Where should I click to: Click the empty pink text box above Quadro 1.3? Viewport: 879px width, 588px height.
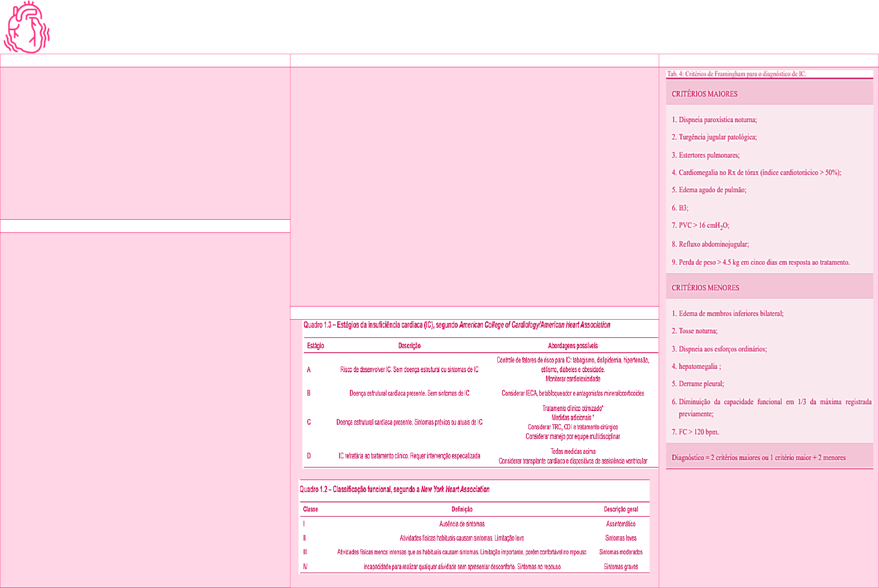(474, 186)
